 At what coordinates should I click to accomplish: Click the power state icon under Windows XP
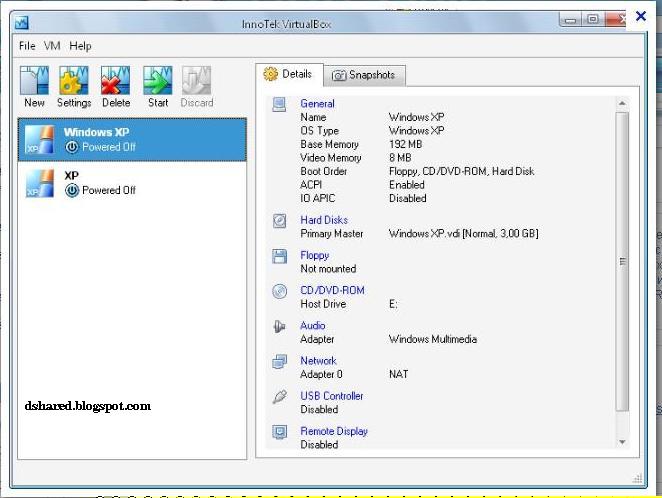coord(72,147)
